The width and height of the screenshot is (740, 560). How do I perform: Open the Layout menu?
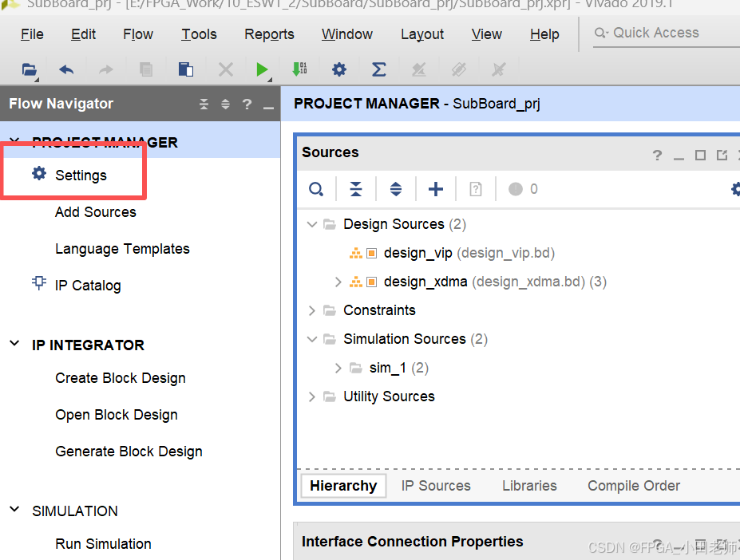(x=422, y=34)
